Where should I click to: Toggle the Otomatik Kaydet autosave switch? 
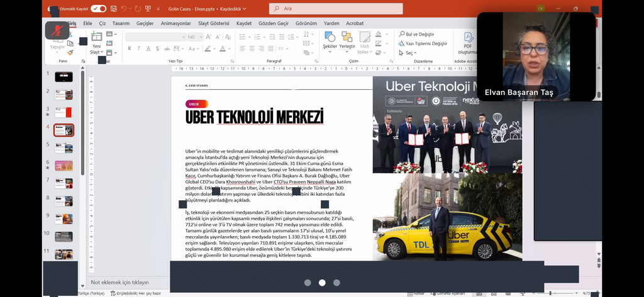(x=98, y=9)
